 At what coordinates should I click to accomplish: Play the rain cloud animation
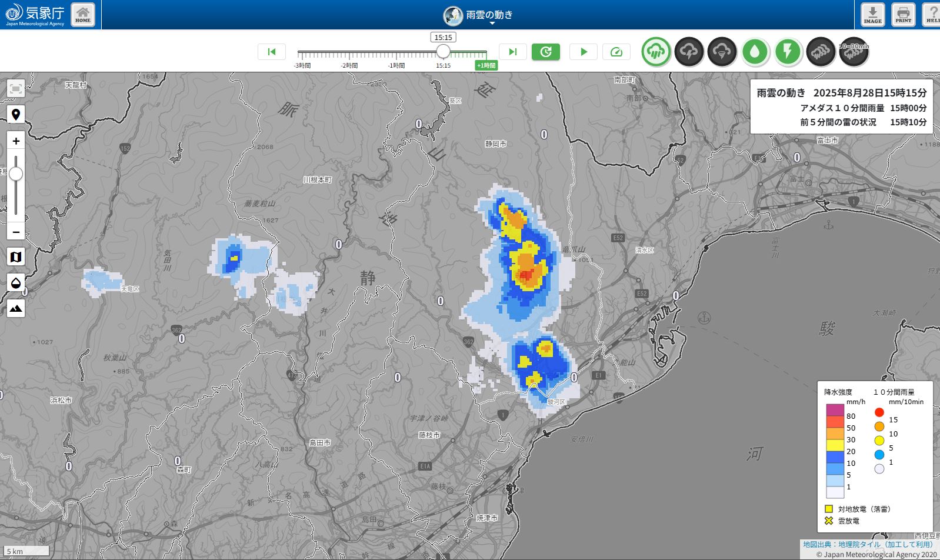[x=584, y=52]
